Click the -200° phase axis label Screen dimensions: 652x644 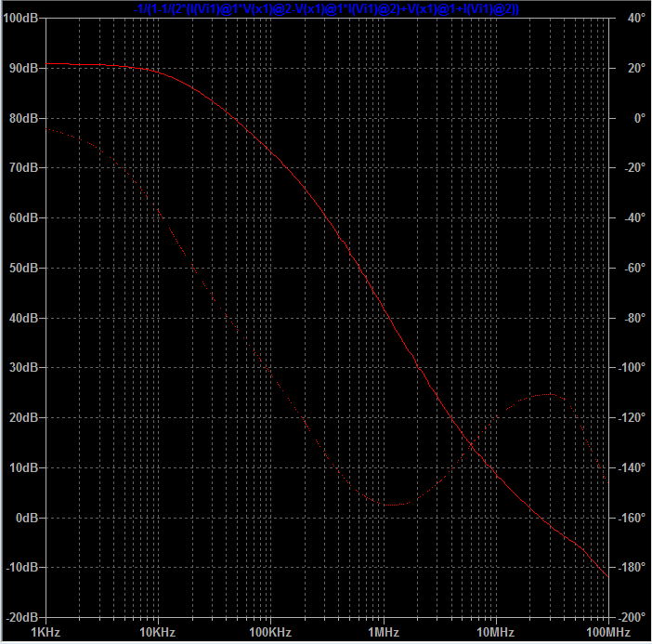632,617
